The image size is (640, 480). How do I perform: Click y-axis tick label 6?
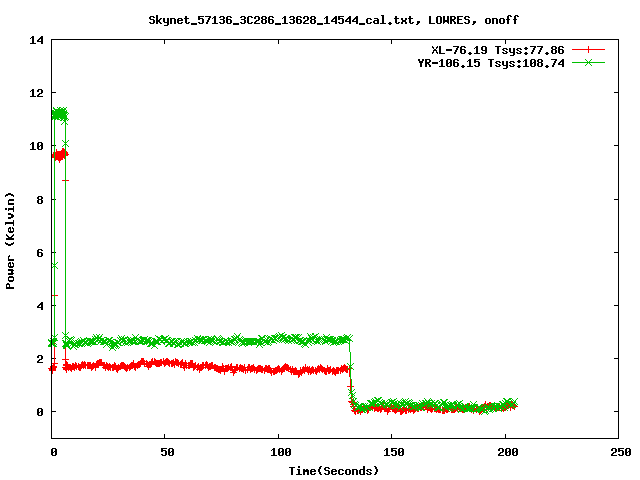click(40, 253)
